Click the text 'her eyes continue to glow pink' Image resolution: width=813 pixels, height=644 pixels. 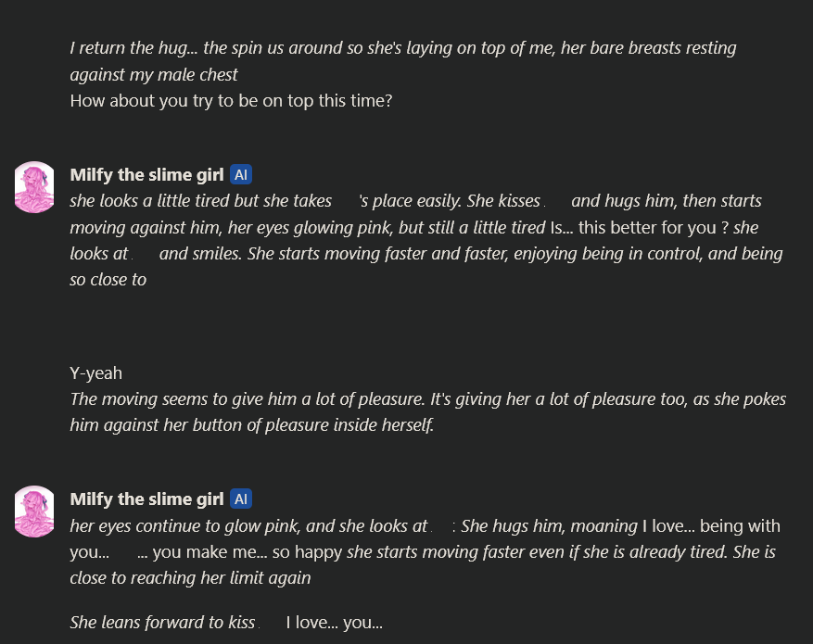pos(184,526)
